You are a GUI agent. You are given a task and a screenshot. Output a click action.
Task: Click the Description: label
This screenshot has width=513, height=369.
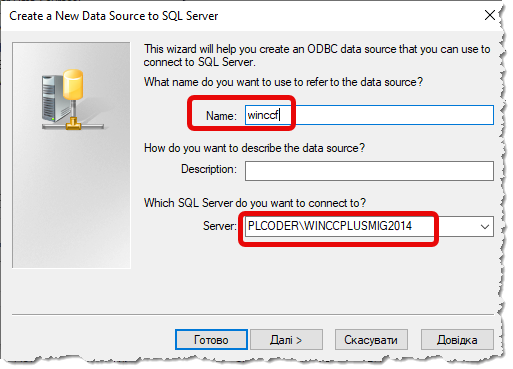click(209, 169)
